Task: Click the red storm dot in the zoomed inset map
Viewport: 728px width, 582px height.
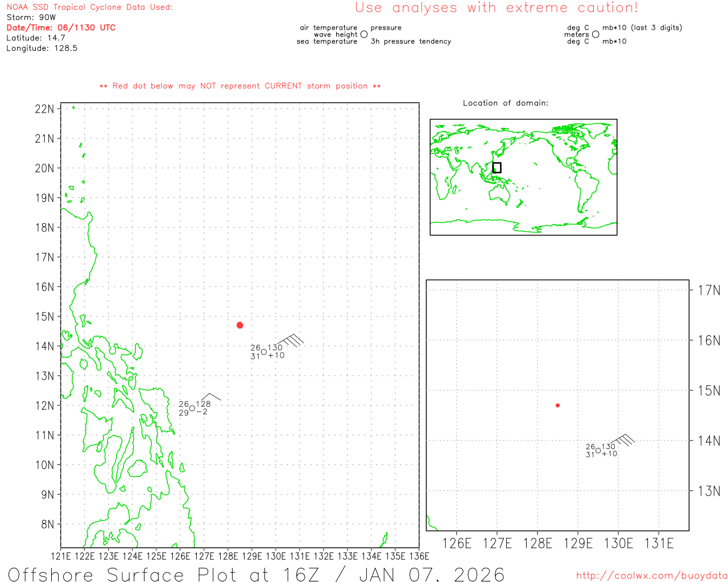Action: [x=557, y=405]
